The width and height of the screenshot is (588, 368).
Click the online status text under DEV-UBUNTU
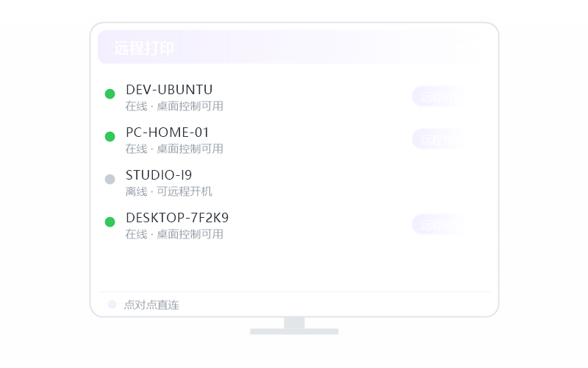(x=174, y=106)
